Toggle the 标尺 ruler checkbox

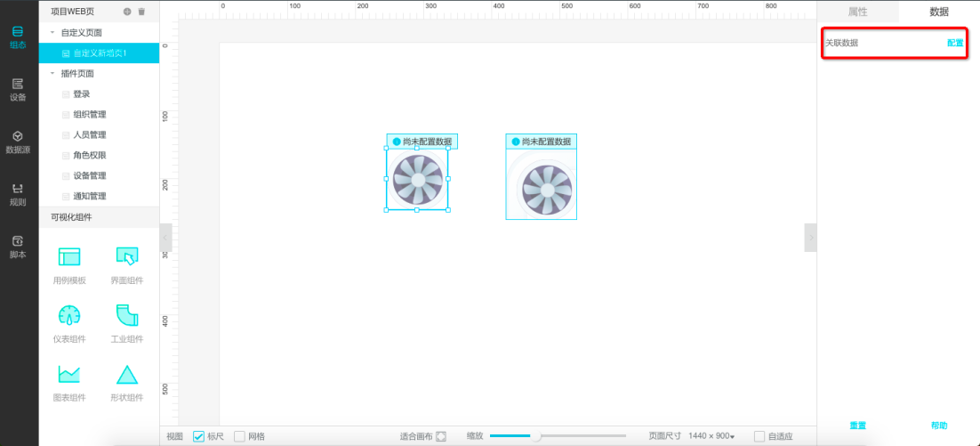point(198,436)
